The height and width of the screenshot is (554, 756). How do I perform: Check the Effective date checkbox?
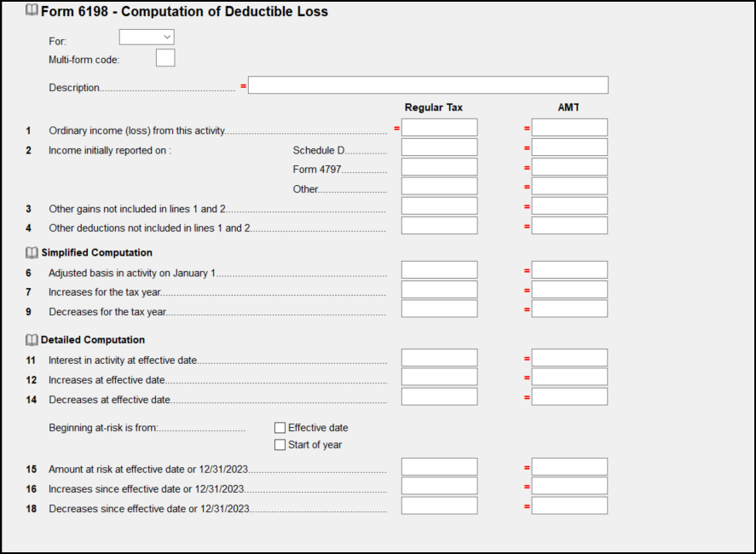coord(280,428)
